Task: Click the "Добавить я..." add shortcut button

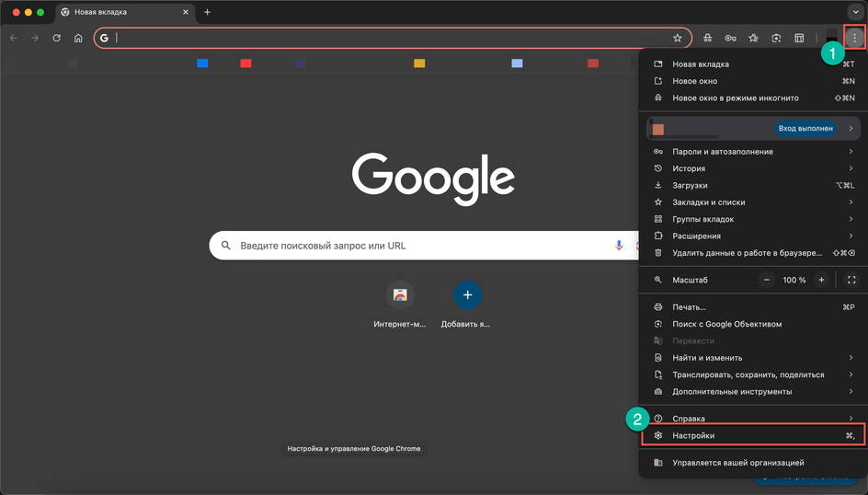Action: coord(467,305)
